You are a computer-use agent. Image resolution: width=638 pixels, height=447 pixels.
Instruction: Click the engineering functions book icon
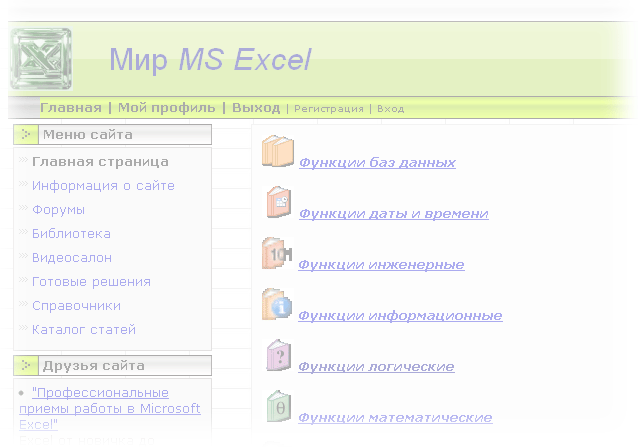pos(277,253)
